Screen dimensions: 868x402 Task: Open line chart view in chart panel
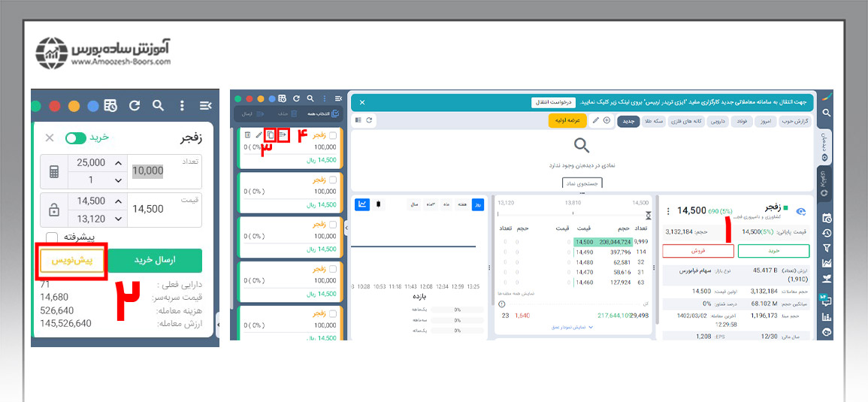[x=361, y=204]
